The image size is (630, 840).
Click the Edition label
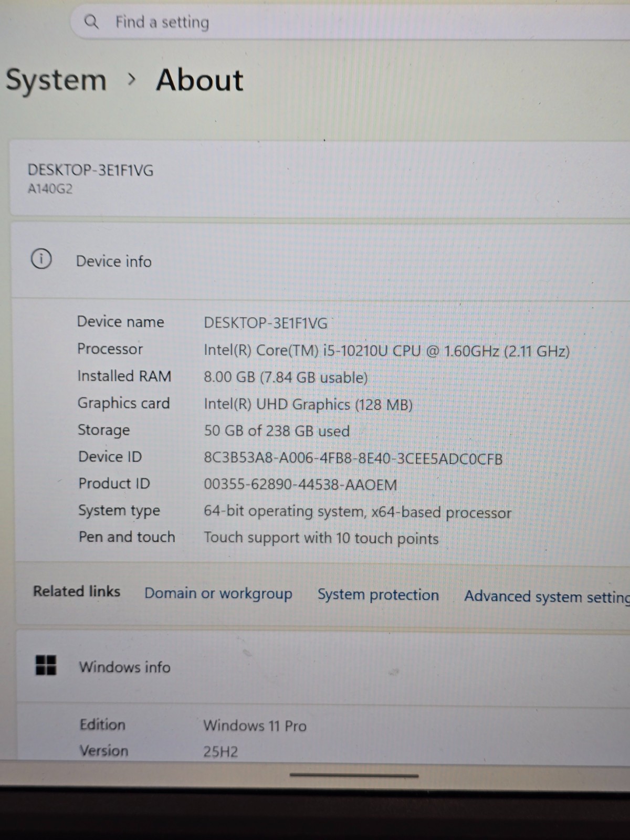102,725
